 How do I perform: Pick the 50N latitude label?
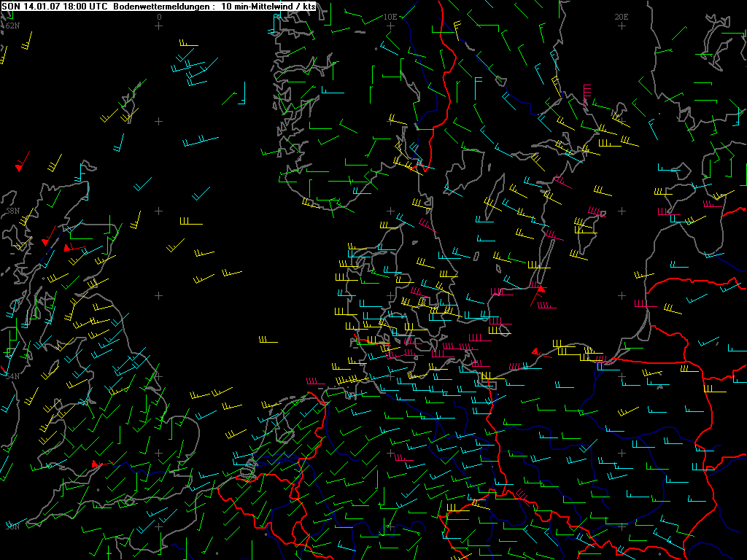(x=12, y=526)
